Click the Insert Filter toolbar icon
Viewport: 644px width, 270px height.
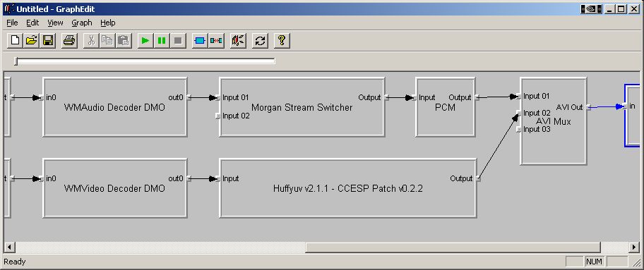(200, 41)
